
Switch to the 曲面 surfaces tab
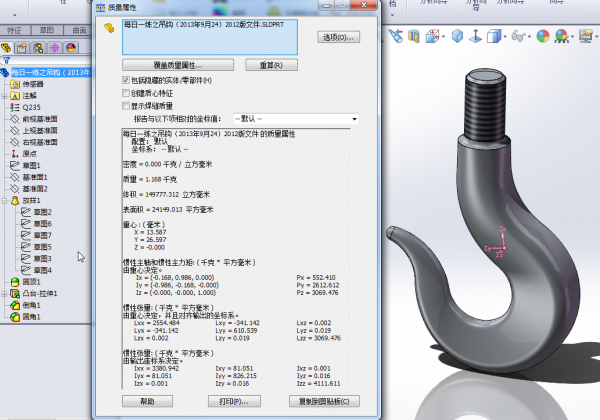78,30
